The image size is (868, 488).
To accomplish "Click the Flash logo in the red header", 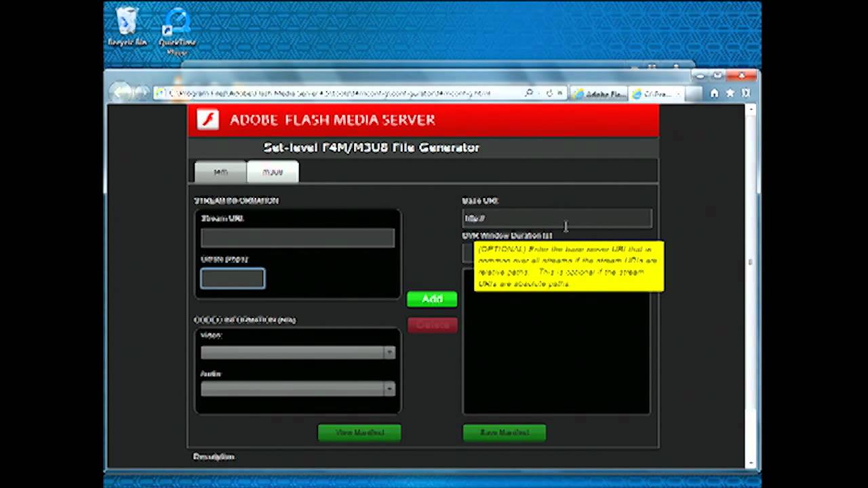I will point(208,120).
